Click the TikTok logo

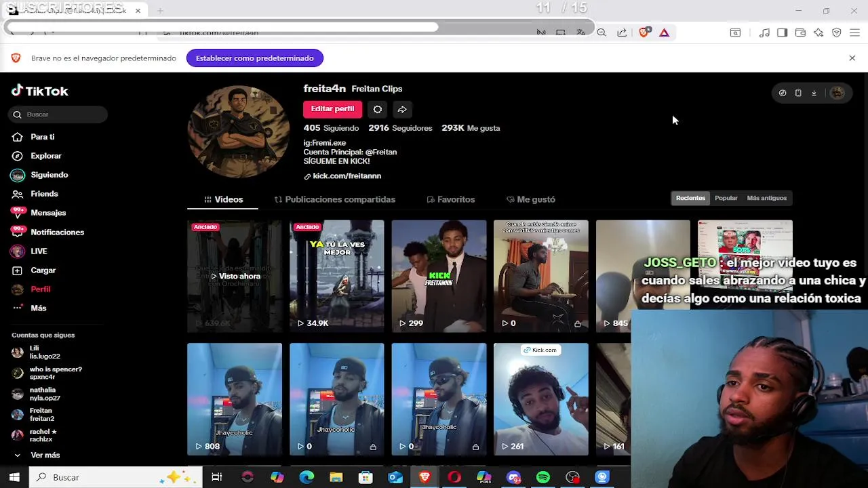click(x=40, y=91)
